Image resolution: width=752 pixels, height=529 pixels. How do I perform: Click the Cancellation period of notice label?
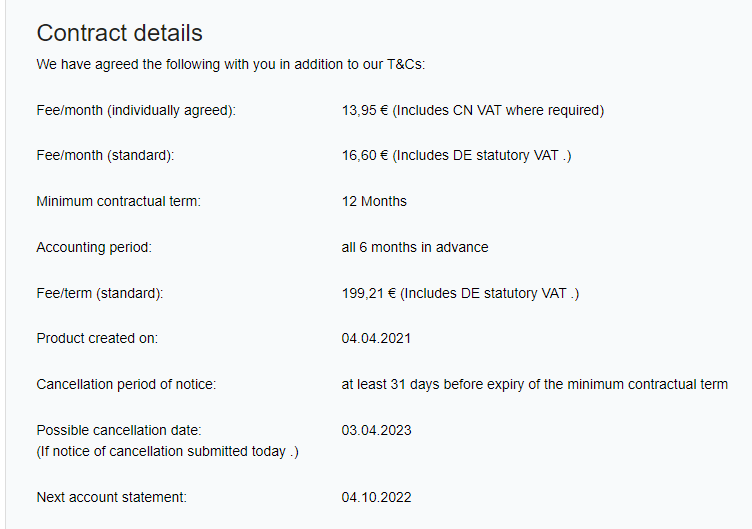tap(127, 385)
